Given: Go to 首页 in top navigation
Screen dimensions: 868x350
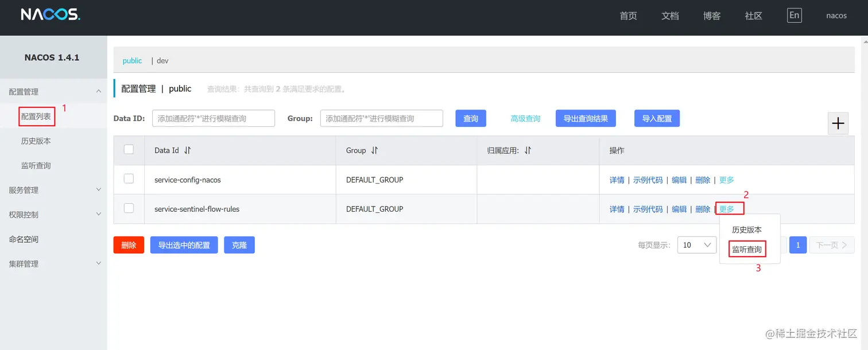Looking at the screenshot, I should point(629,16).
